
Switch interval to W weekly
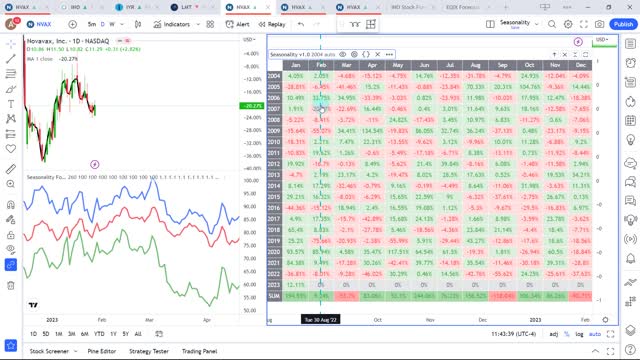(x=112, y=24)
